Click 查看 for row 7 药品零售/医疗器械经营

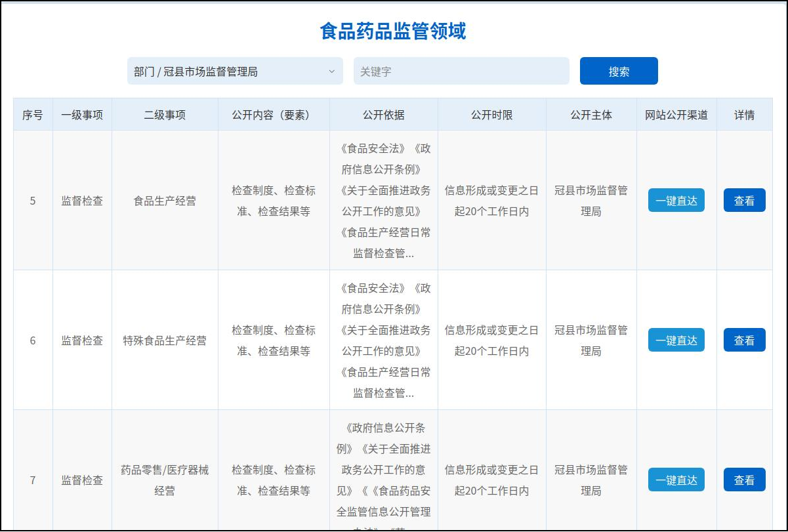coord(745,480)
